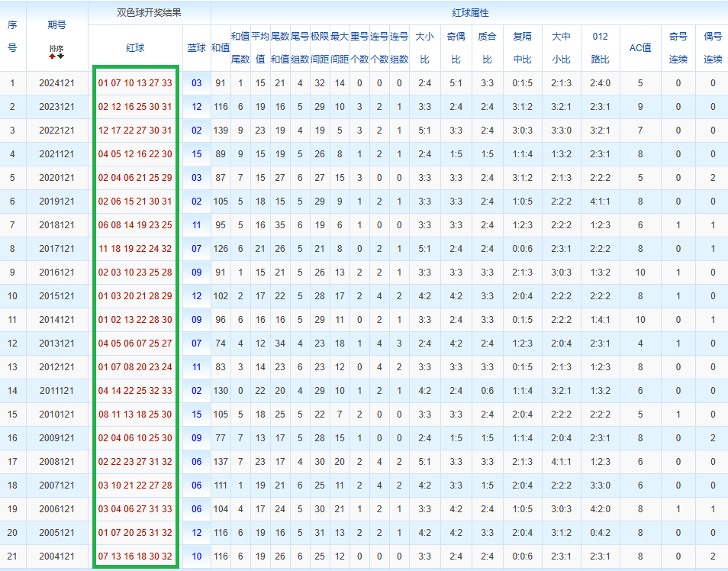Click the 双色球开奖结果 header
The width and height of the screenshot is (728, 571).
click(149, 13)
